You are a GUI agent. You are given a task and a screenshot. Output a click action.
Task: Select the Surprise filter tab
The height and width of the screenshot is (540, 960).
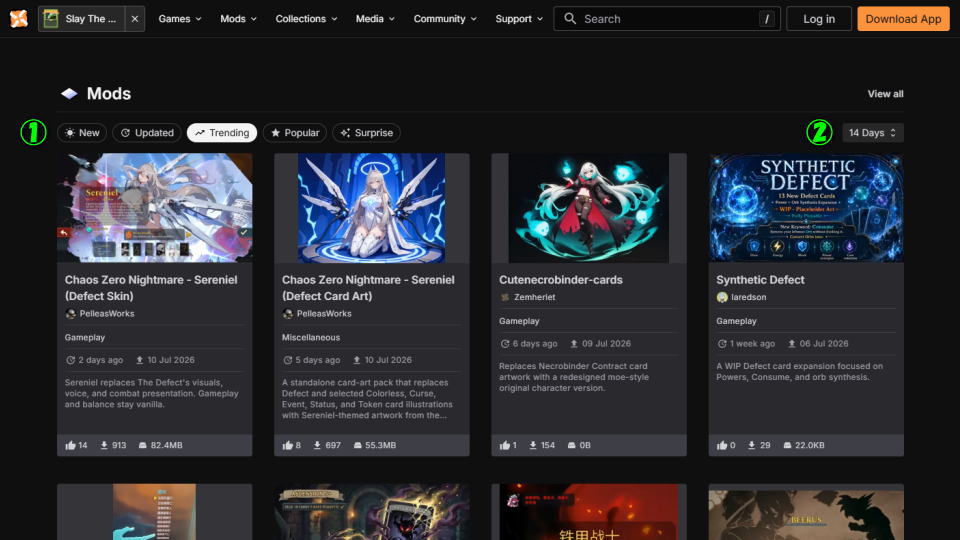pyautogui.click(x=366, y=133)
